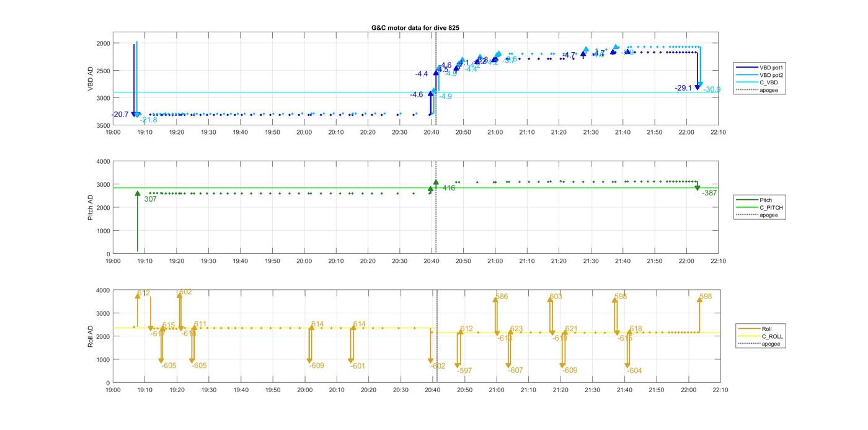
Task: Click the '2500' tick on VBD axis
Action: pos(103,71)
